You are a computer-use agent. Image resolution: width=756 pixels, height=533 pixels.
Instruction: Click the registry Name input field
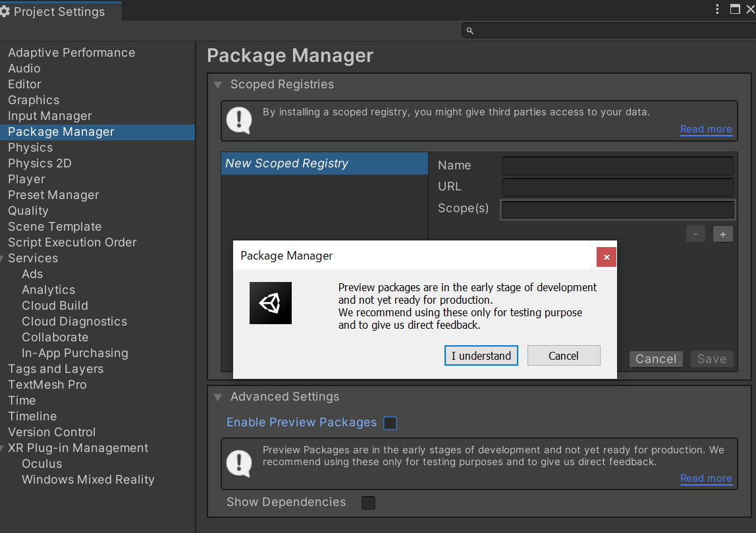618,165
